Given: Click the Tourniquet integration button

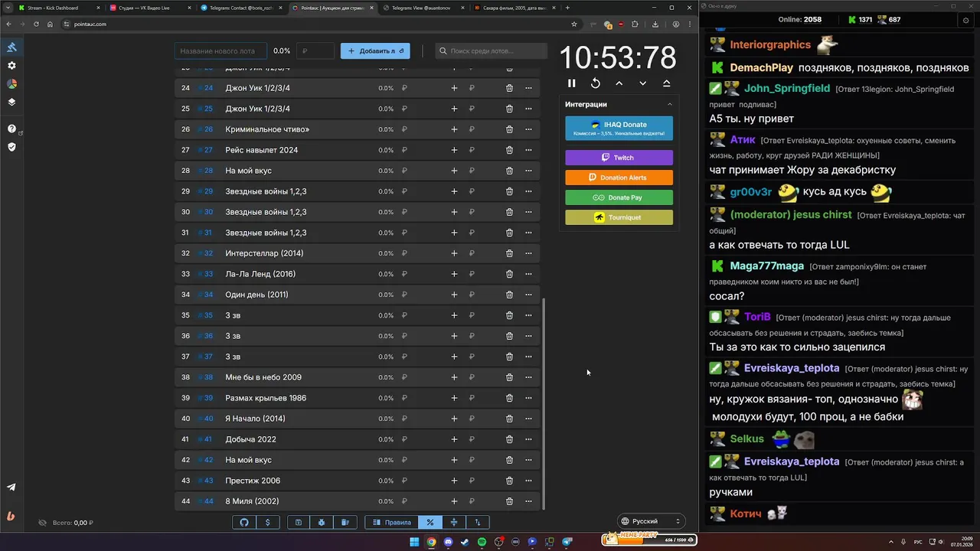Looking at the screenshot, I should (x=619, y=217).
